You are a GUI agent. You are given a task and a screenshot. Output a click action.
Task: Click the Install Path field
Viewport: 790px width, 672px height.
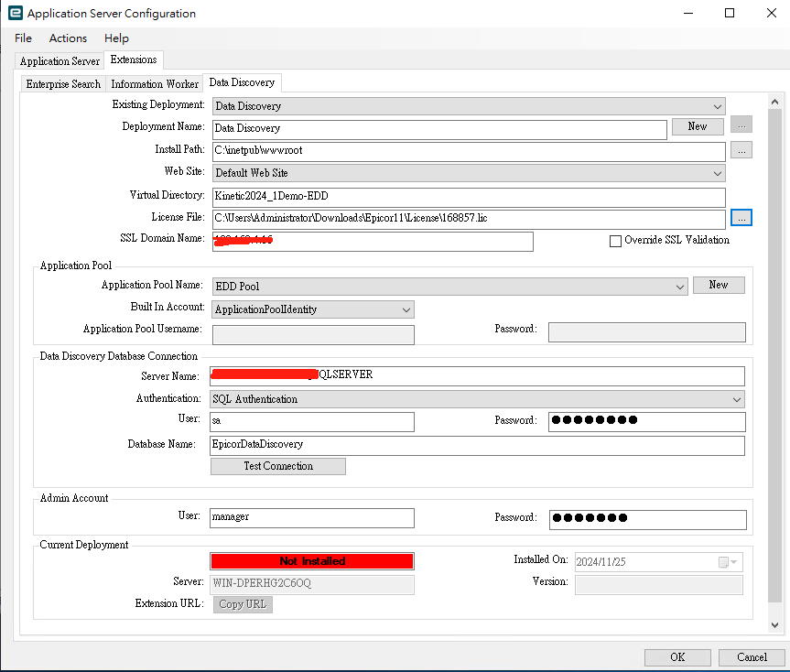pos(469,151)
